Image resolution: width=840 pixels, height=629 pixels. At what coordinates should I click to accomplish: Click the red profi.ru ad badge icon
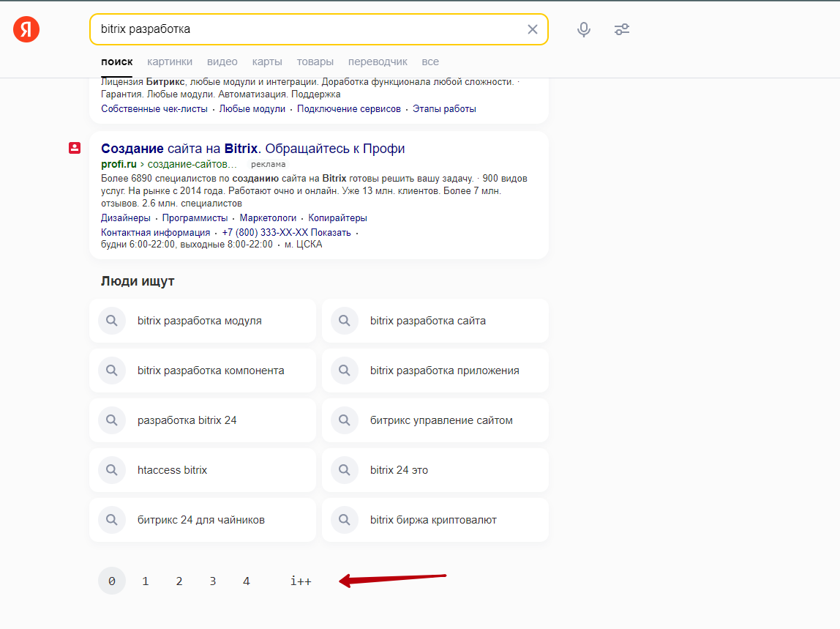click(x=74, y=148)
